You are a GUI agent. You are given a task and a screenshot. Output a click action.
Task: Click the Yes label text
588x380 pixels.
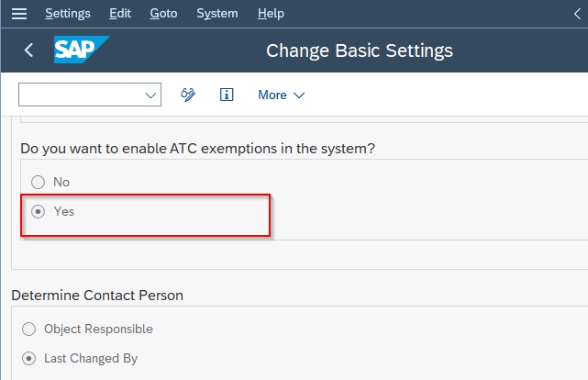click(64, 211)
